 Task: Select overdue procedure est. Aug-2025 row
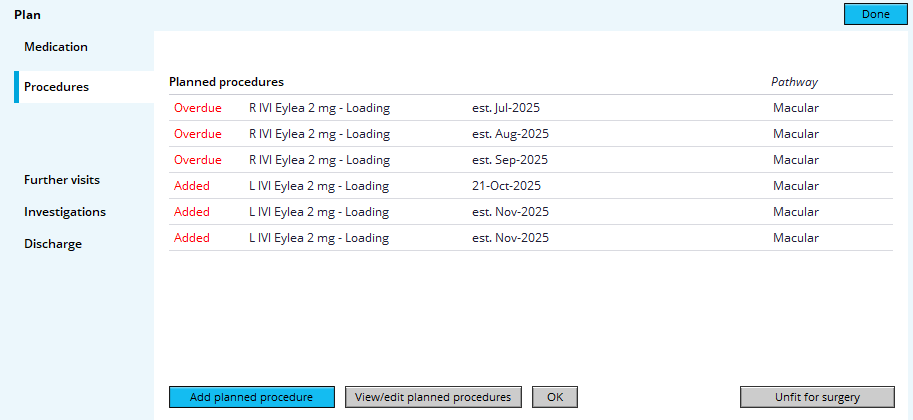tap(319, 134)
